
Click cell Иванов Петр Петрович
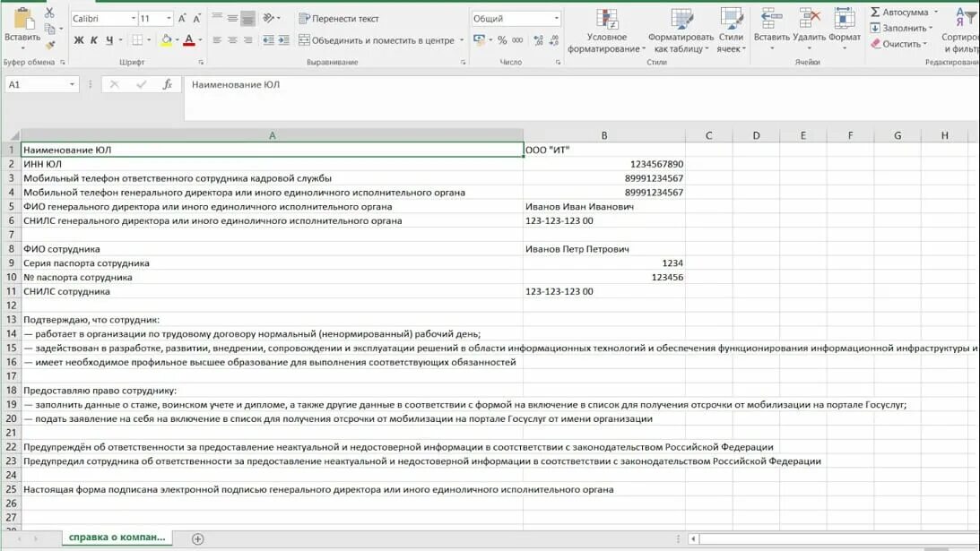click(x=603, y=249)
